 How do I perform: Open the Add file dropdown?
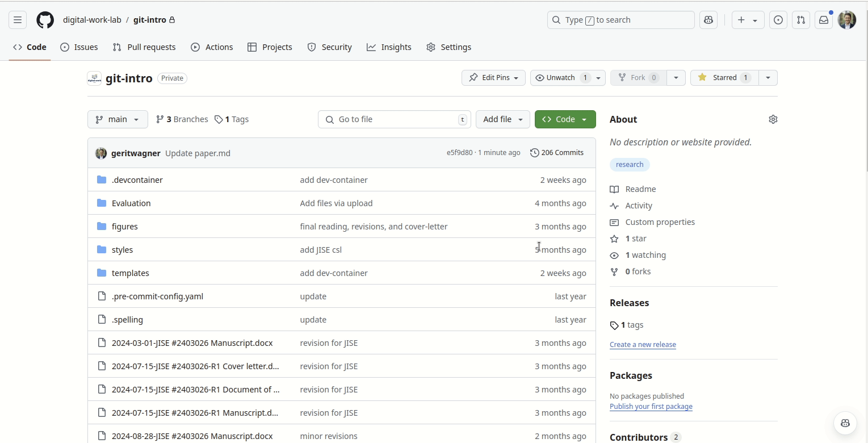tap(503, 119)
